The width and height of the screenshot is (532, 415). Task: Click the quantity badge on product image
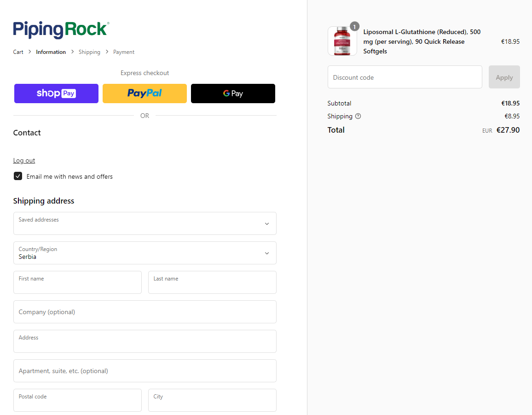pyautogui.click(x=354, y=27)
